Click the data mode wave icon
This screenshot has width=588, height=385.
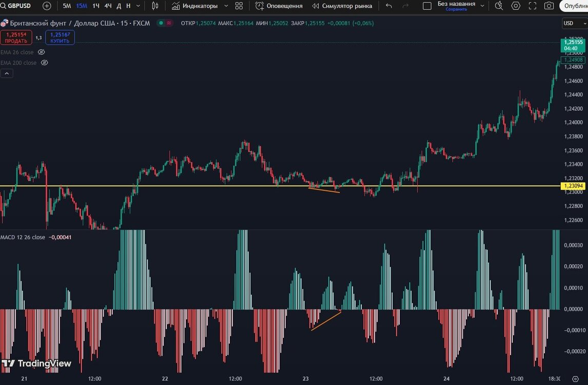click(169, 23)
